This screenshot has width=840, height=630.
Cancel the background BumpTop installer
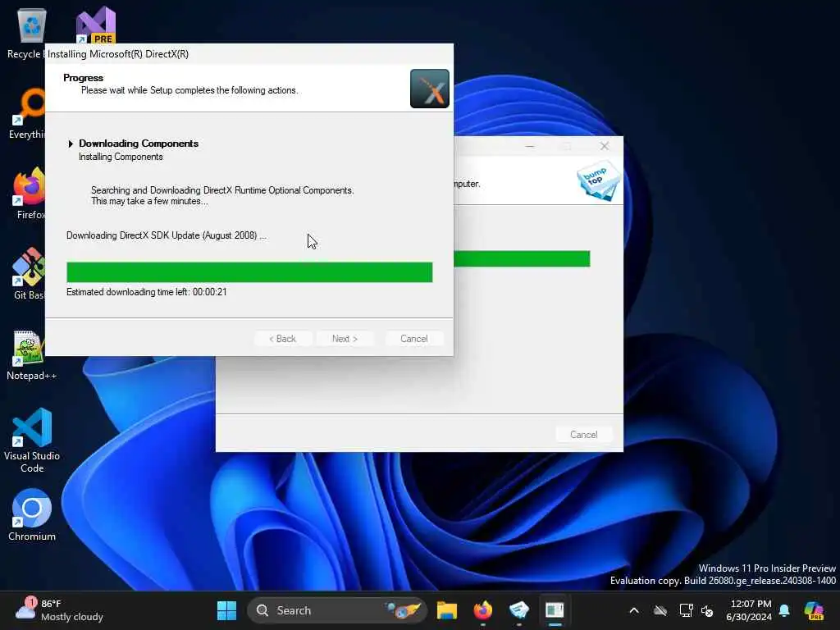coord(584,435)
